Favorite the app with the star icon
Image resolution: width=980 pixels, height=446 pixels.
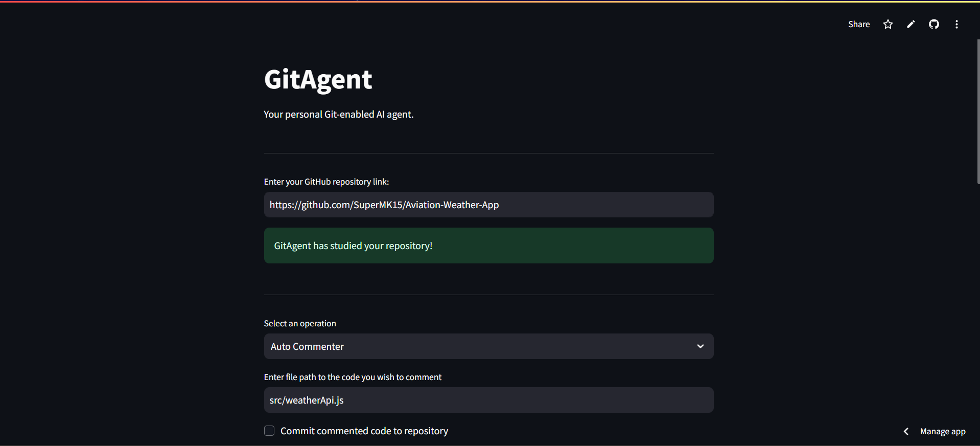[x=888, y=24]
